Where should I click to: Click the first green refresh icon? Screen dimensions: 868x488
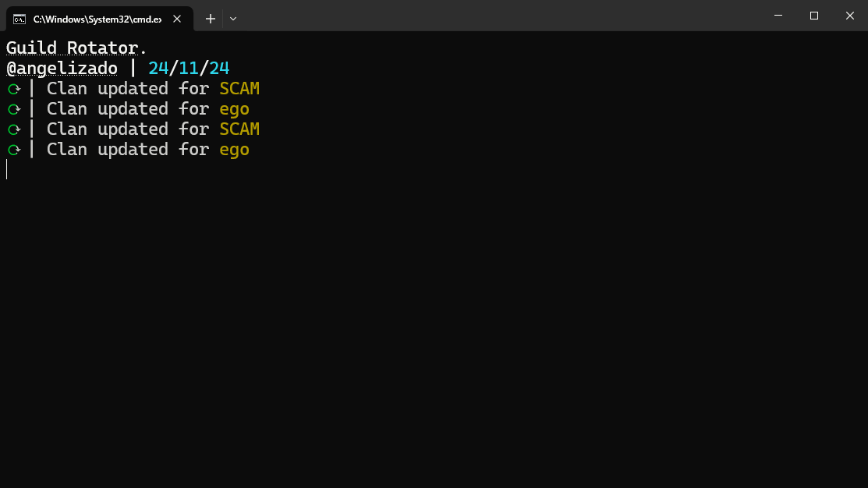13,89
